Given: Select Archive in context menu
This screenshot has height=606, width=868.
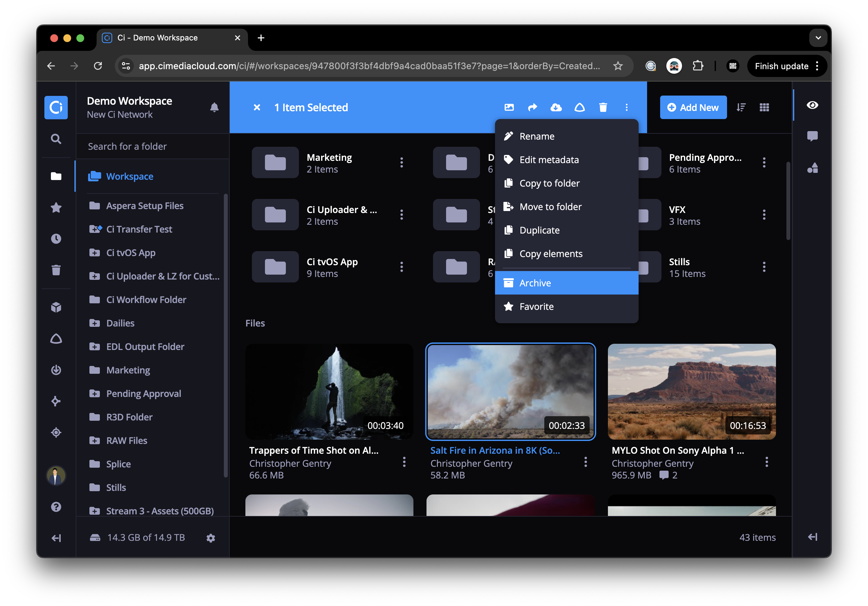Looking at the screenshot, I should 566,282.
